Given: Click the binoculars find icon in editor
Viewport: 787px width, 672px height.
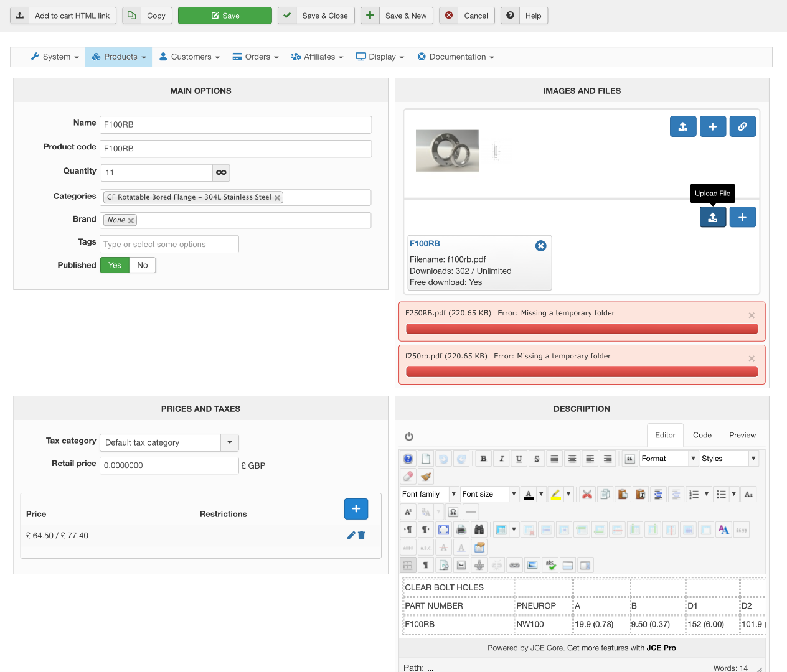Looking at the screenshot, I should [x=479, y=530].
